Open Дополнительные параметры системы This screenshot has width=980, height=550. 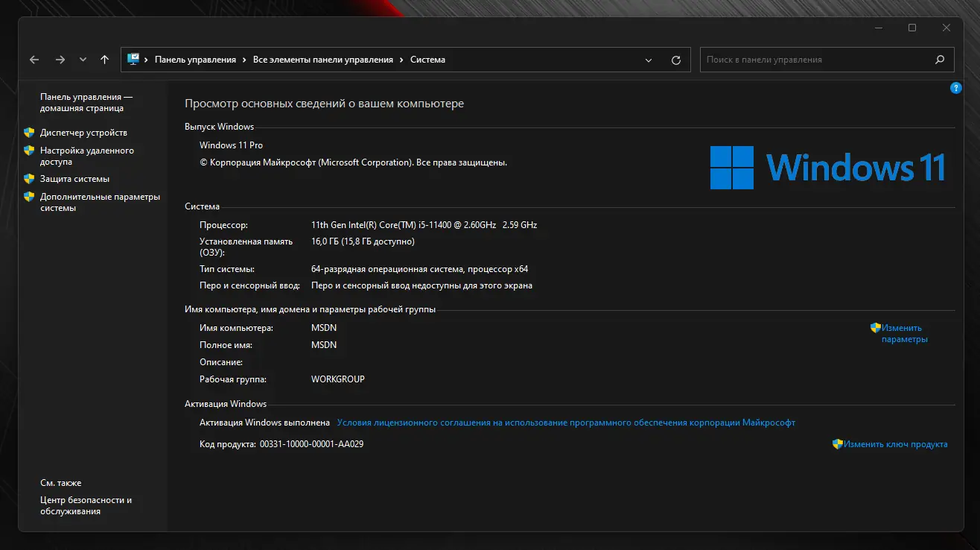100,203
